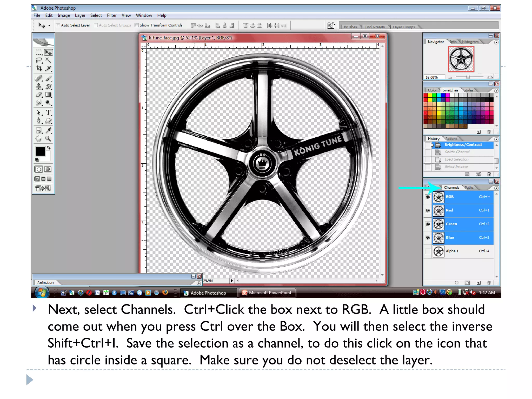Toggle Green channel visibility eye
Image resolution: width=532 pixels, height=399 pixels.
point(428,224)
